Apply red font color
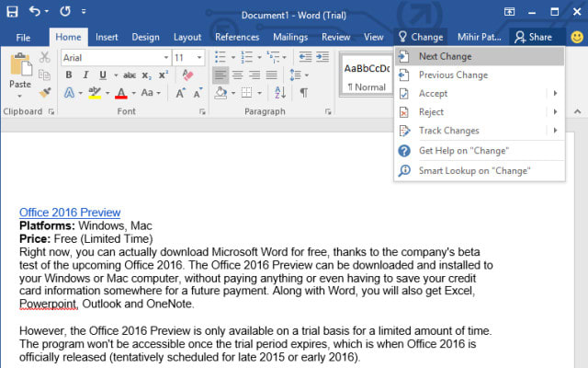Viewport: 588px width, 368px height. point(120,92)
